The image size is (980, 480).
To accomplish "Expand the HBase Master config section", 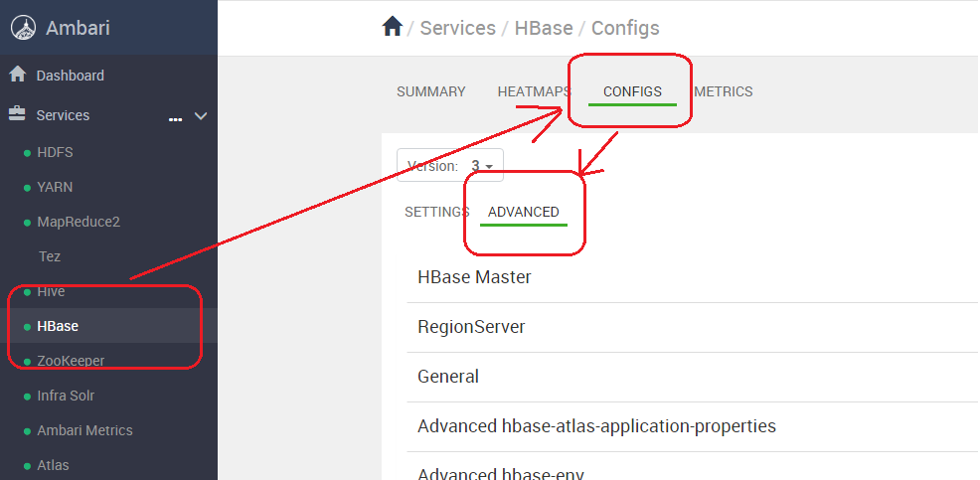I will 474,277.
